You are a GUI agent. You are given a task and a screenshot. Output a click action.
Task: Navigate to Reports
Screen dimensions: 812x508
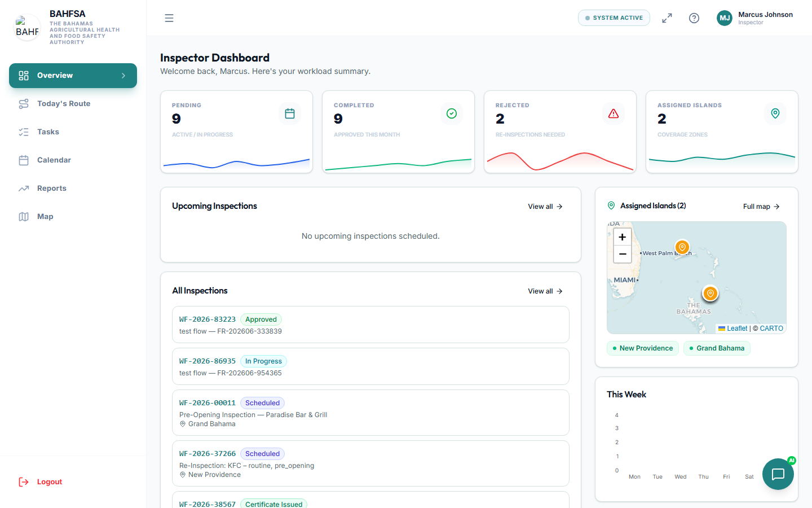coord(73,189)
